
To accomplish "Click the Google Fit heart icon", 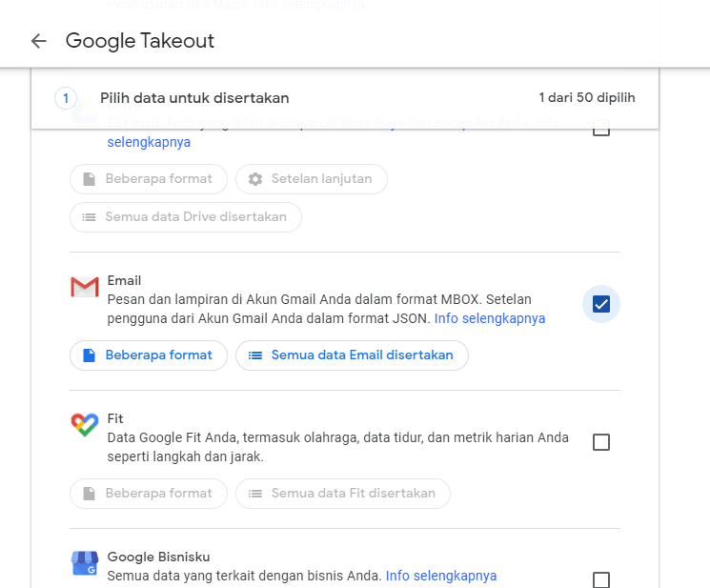I will click(x=85, y=425).
